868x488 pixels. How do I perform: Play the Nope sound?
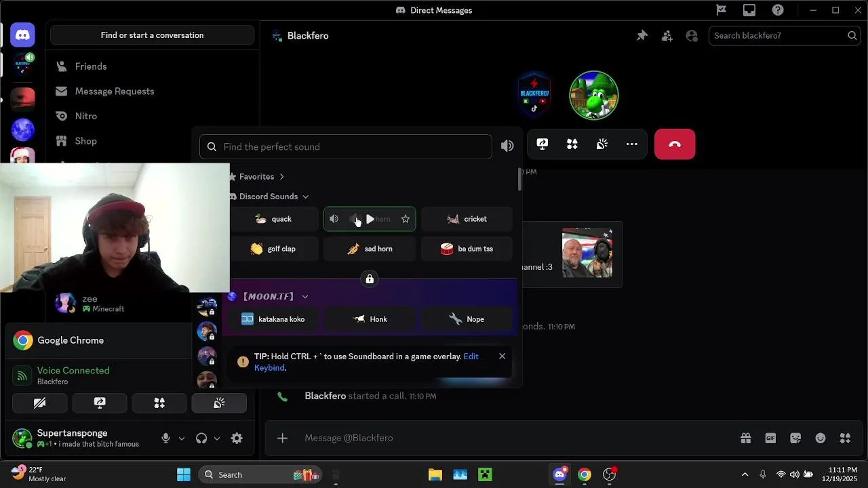pyautogui.click(x=467, y=319)
